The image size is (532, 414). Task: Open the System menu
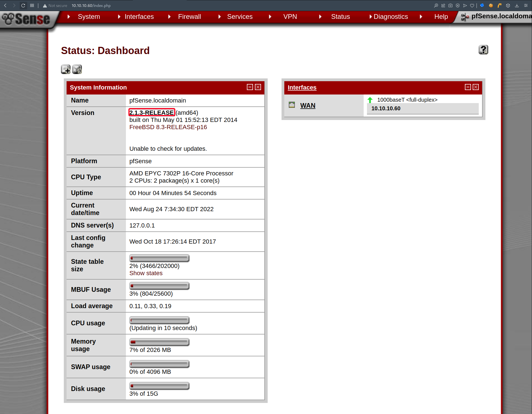89,17
